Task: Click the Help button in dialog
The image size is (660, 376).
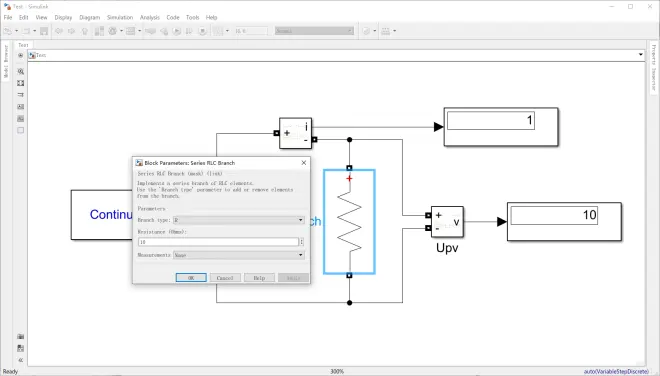Action: pos(259,278)
